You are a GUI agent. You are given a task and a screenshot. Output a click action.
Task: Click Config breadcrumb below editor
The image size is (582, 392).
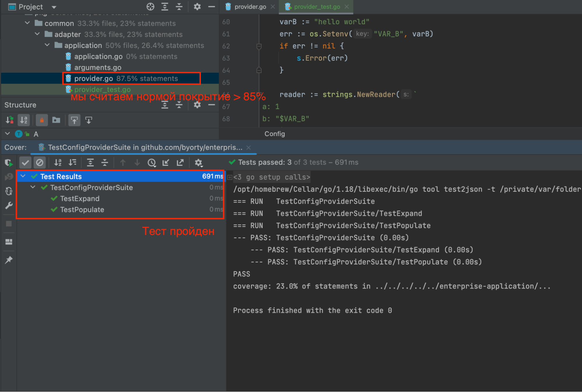click(275, 134)
